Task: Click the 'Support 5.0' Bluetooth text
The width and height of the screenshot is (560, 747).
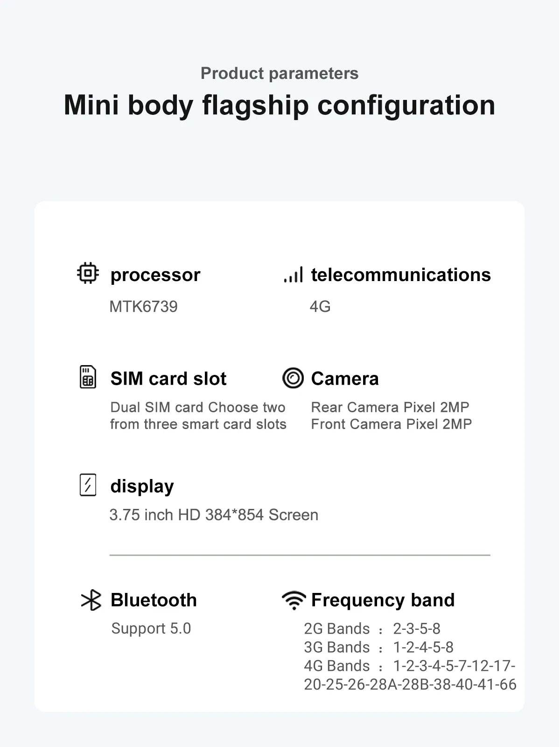Action: [151, 628]
